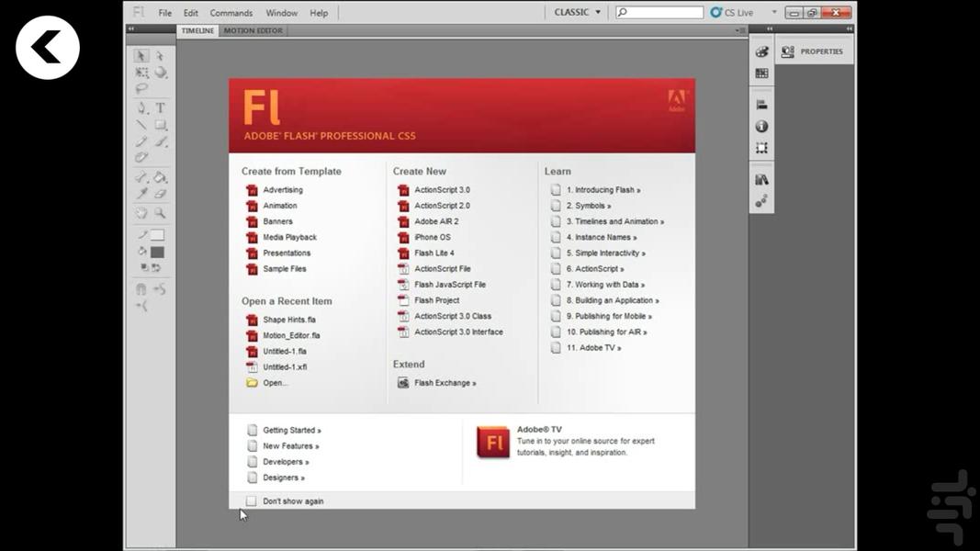This screenshot has width=980, height=551.
Task: Open the Align panel icon
Action: (761, 105)
